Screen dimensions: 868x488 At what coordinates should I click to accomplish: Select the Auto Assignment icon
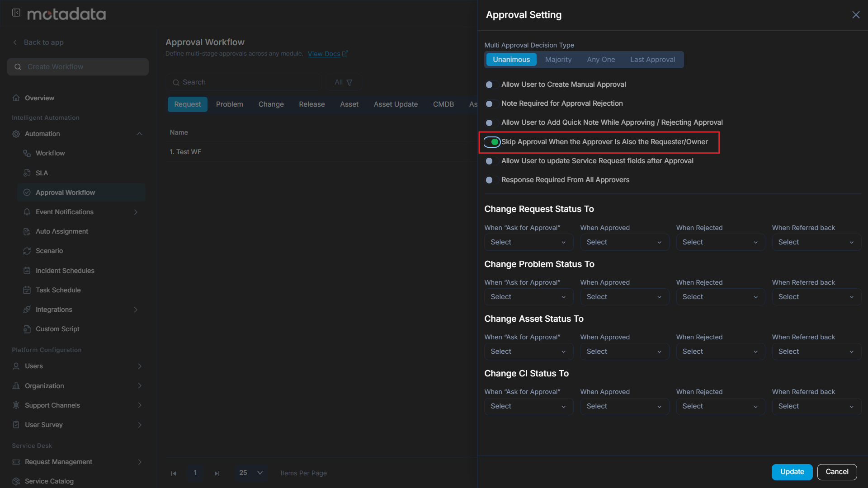[x=27, y=231]
